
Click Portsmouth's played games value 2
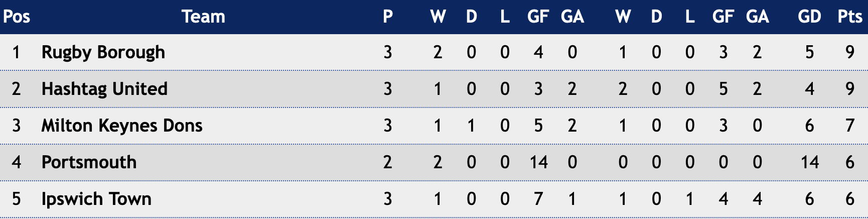tap(387, 162)
